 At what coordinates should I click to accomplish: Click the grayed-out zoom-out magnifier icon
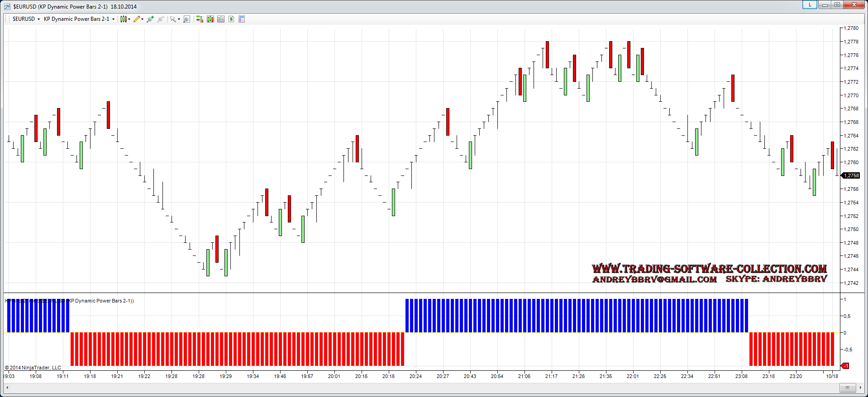tap(160, 19)
